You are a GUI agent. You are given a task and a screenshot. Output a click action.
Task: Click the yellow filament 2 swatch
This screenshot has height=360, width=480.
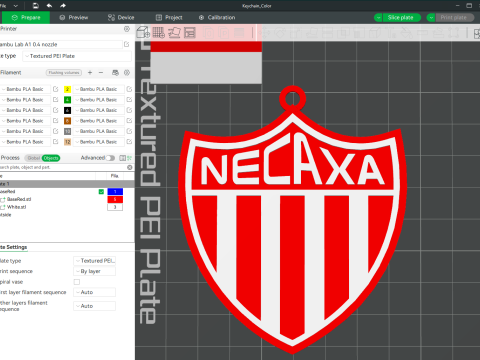(x=67, y=89)
